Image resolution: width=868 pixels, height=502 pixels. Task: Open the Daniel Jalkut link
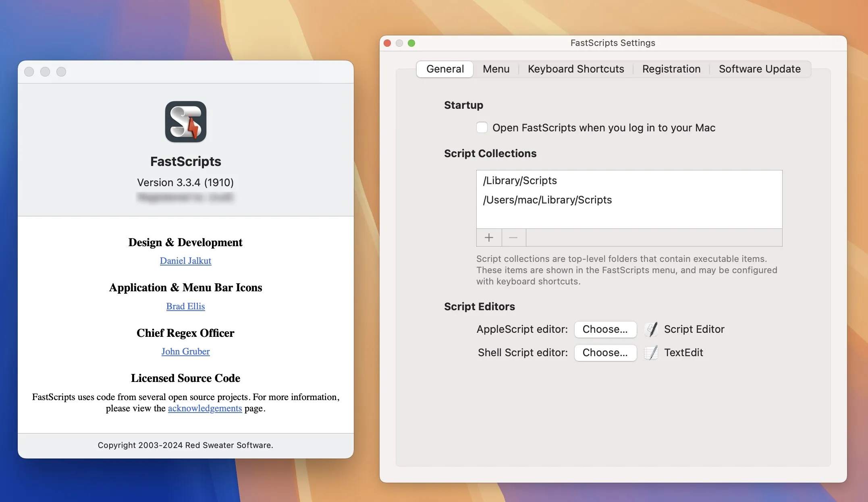tap(185, 261)
